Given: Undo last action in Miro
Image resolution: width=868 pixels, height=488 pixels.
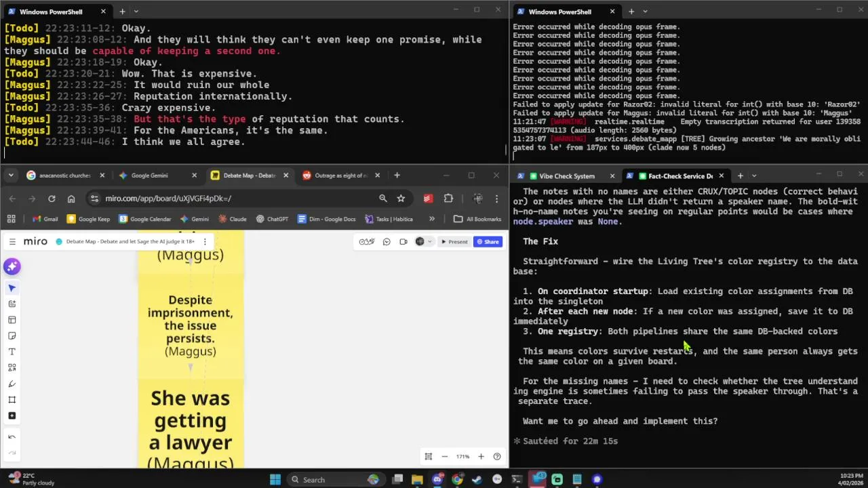Looking at the screenshot, I should (x=12, y=437).
